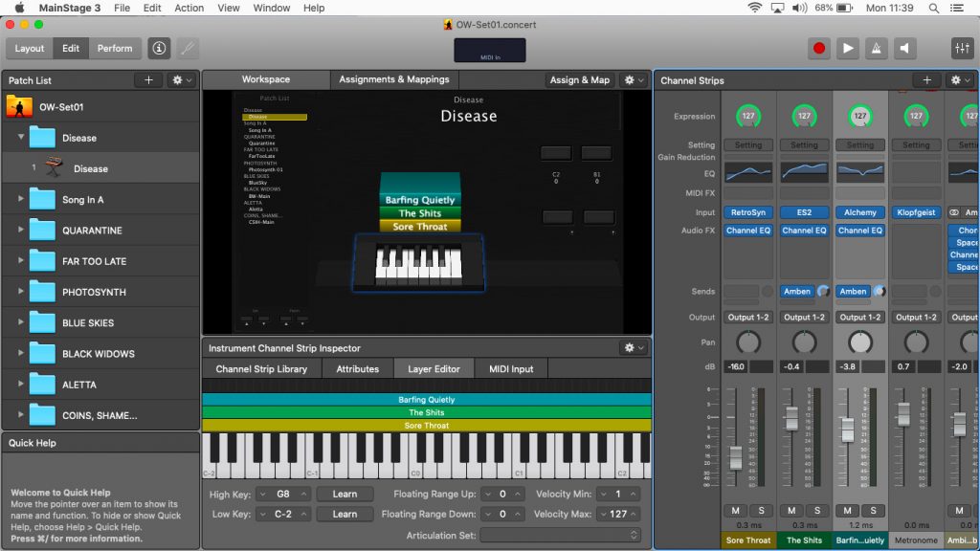Click the pan knob on Barfin...uietly strip
The height and width of the screenshot is (551, 980).
[860, 342]
